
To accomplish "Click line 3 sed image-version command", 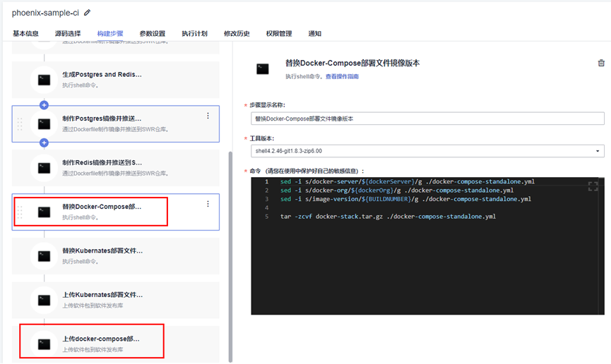I will (405, 199).
